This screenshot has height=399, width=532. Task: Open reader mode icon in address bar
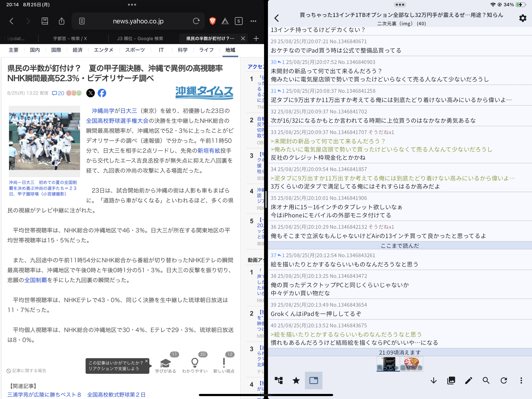click(x=82, y=21)
